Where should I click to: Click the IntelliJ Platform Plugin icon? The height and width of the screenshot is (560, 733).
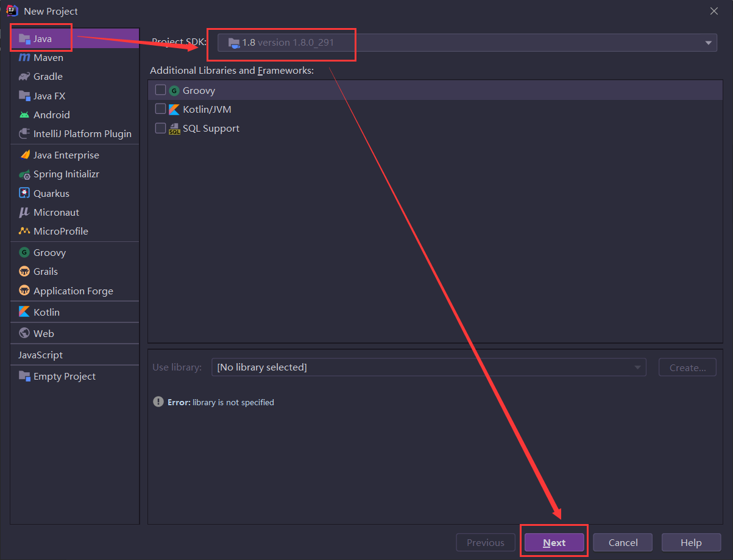coord(24,133)
